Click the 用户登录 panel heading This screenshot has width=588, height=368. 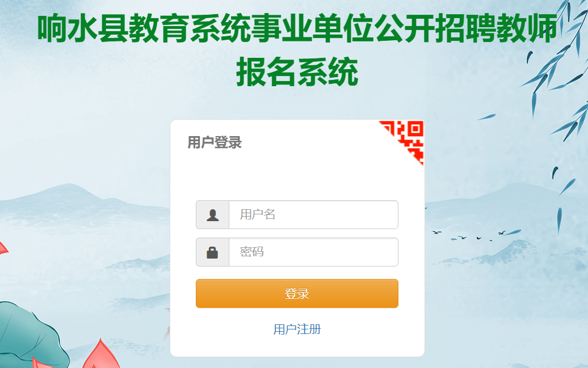click(215, 142)
